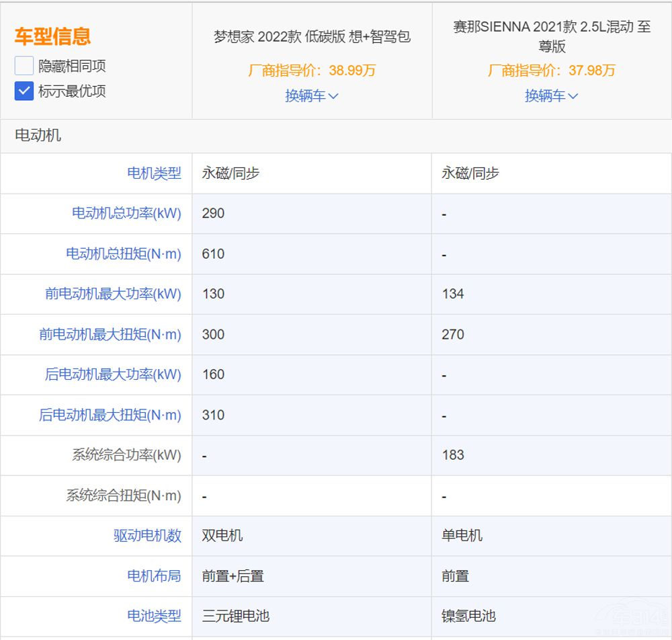This screenshot has height=640, width=672.
Task: Click the 前电动机最大功率(kW) label
Action: click(113, 294)
